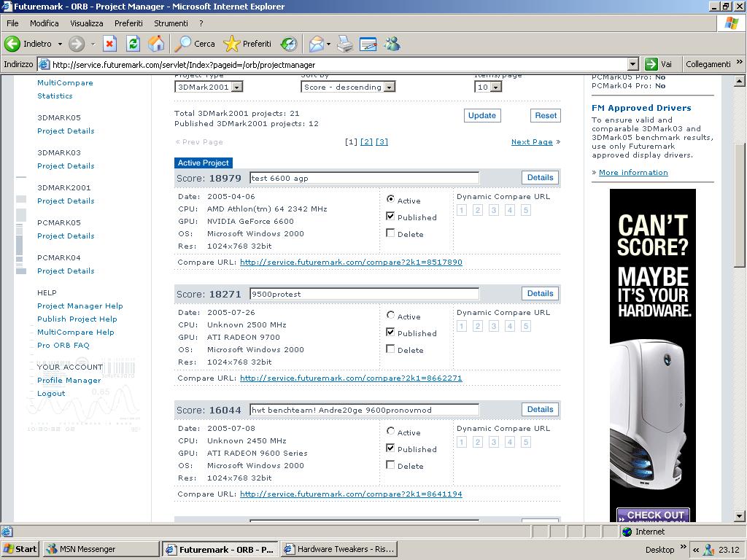The height and width of the screenshot is (560, 747).
Task: Click the Edit page toolbar icon
Action: 368,44
